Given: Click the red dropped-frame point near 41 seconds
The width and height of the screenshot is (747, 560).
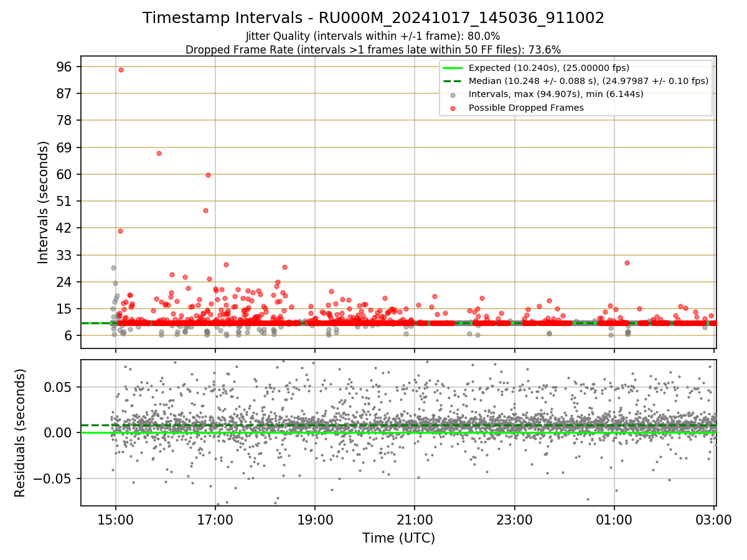Looking at the screenshot, I should coord(120,231).
